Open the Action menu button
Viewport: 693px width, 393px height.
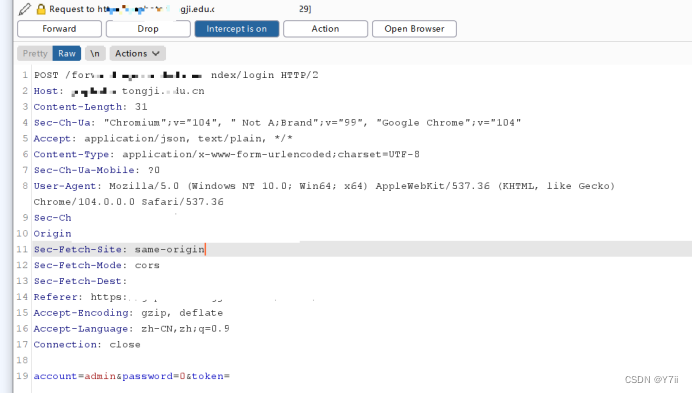[x=325, y=29]
